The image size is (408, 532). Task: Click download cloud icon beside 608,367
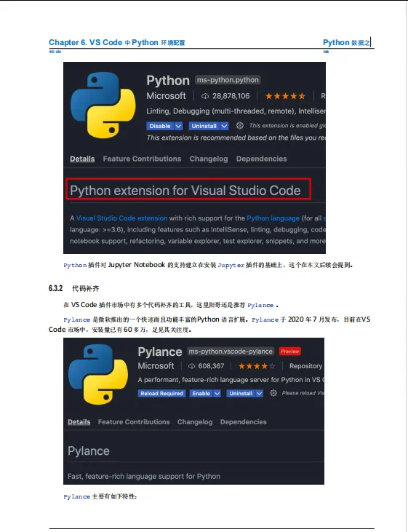click(191, 366)
